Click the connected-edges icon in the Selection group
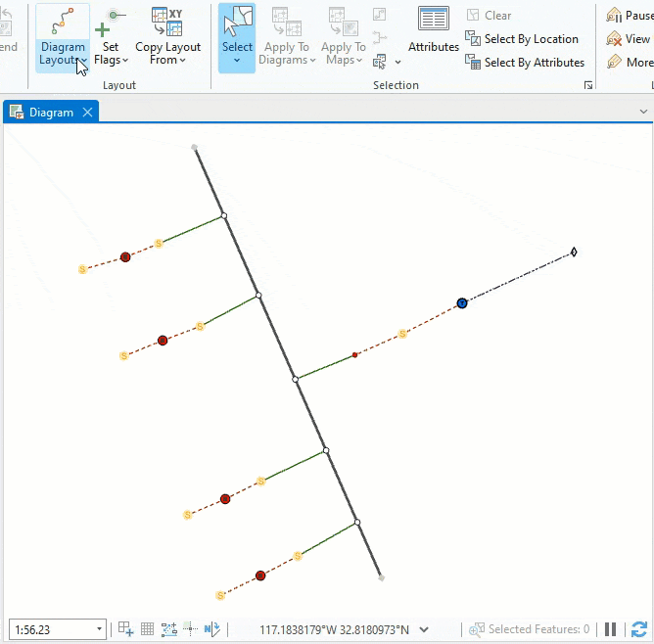Image resolution: width=654 pixels, height=644 pixels. pos(380,37)
